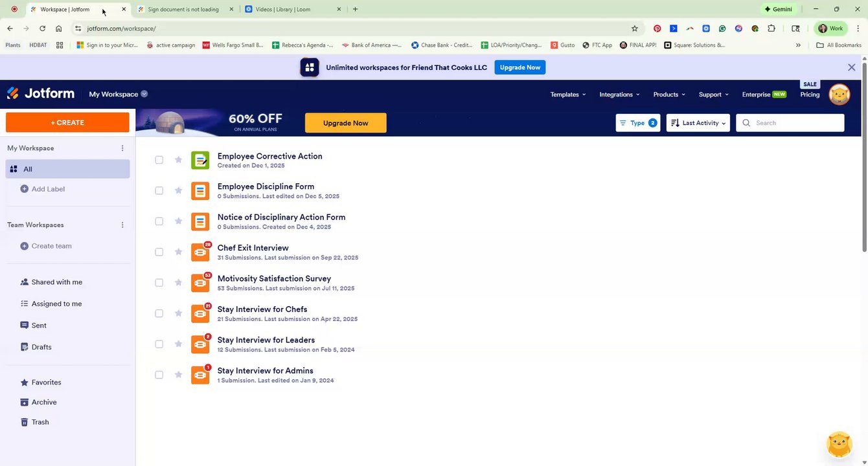Open the user avatar menu
Image resolution: width=868 pixels, height=466 pixels.
pos(839,94)
